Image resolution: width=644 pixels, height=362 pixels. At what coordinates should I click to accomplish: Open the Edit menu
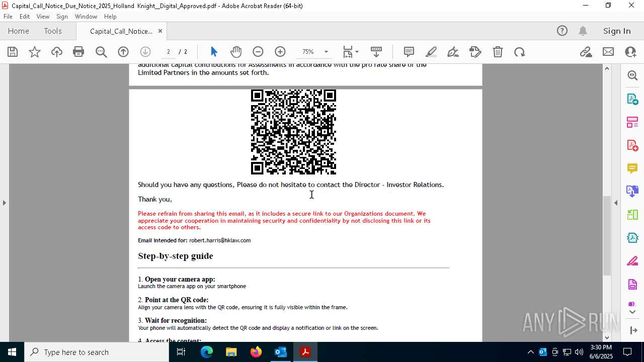[25, 17]
